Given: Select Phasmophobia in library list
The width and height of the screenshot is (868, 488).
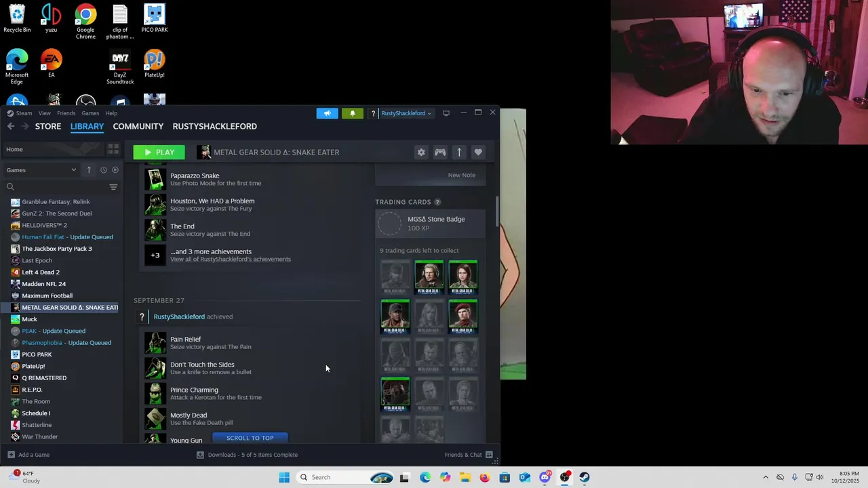Looking at the screenshot, I should (x=66, y=343).
